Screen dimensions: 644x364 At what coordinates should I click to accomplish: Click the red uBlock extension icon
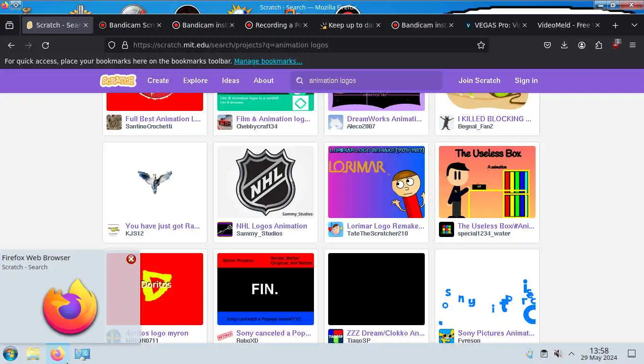(x=616, y=45)
